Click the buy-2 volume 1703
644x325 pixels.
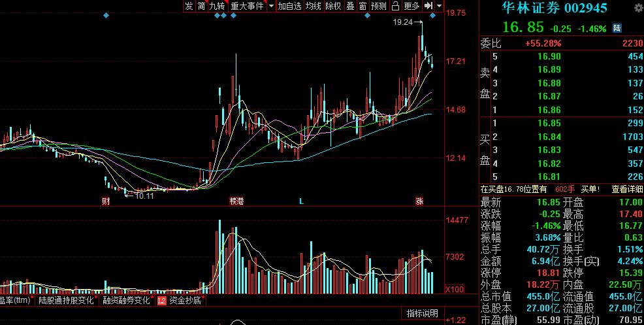point(633,137)
